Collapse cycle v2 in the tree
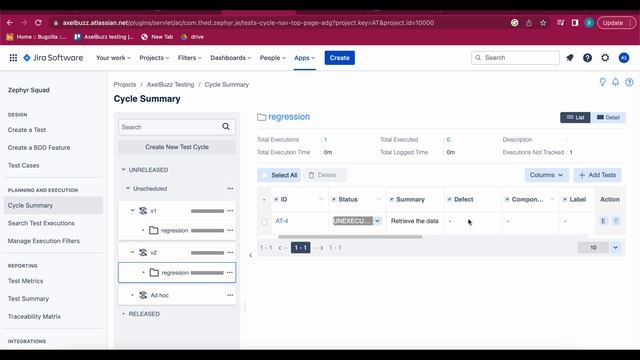The height and width of the screenshot is (360, 640). (x=132, y=252)
